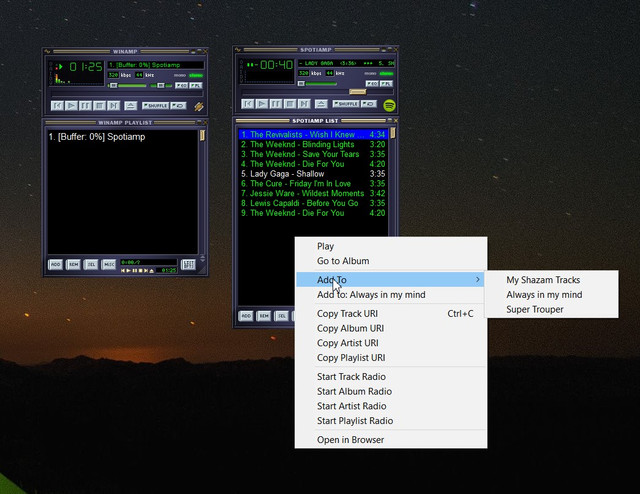The height and width of the screenshot is (494, 640).
Task: Click REM button in Winamp Playlist
Action: pos(73,265)
